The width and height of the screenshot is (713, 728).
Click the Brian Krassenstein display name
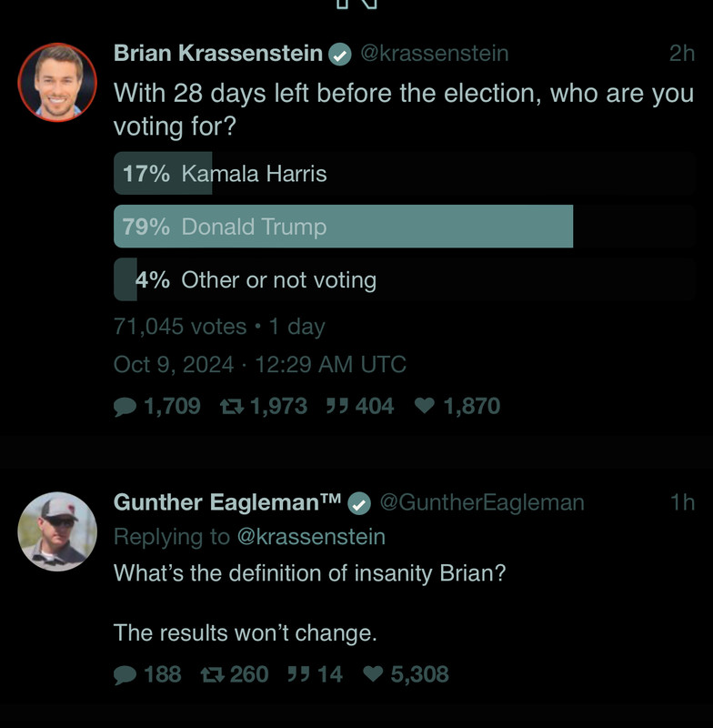(x=218, y=54)
